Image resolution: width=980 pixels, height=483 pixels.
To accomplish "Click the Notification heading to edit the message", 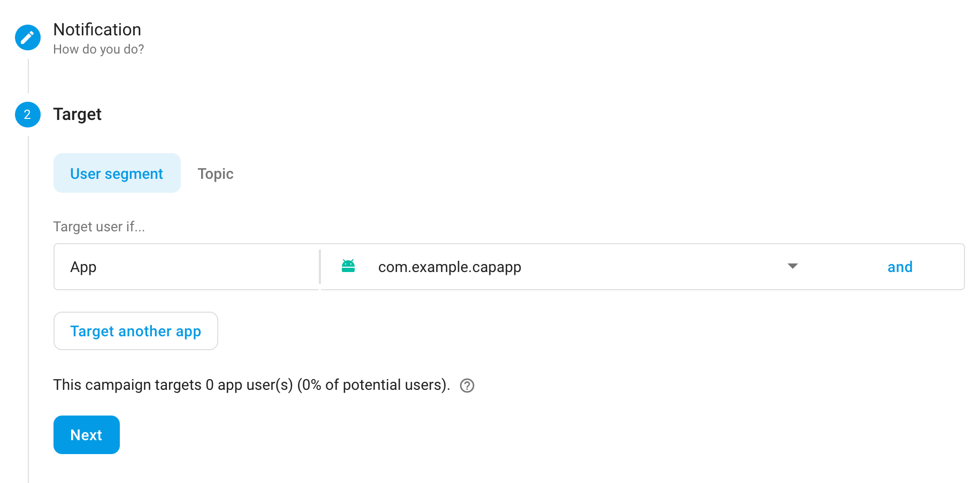I will [97, 29].
